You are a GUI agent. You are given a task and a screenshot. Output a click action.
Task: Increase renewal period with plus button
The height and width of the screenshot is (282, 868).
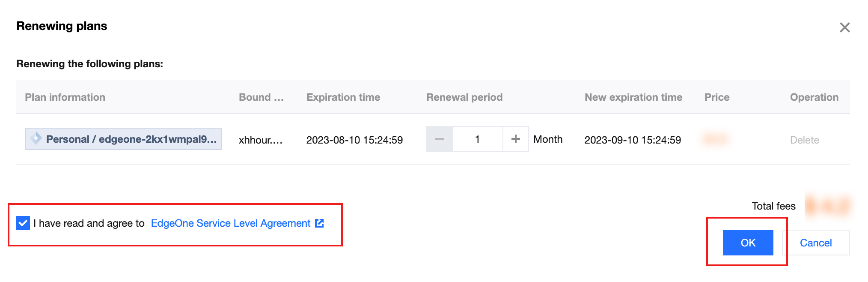click(x=516, y=139)
